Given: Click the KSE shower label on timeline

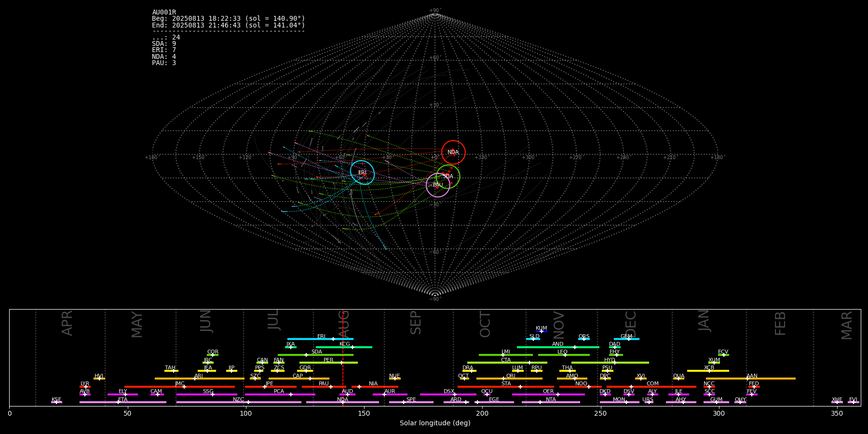Looking at the screenshot, I should (x=56, y=400).
